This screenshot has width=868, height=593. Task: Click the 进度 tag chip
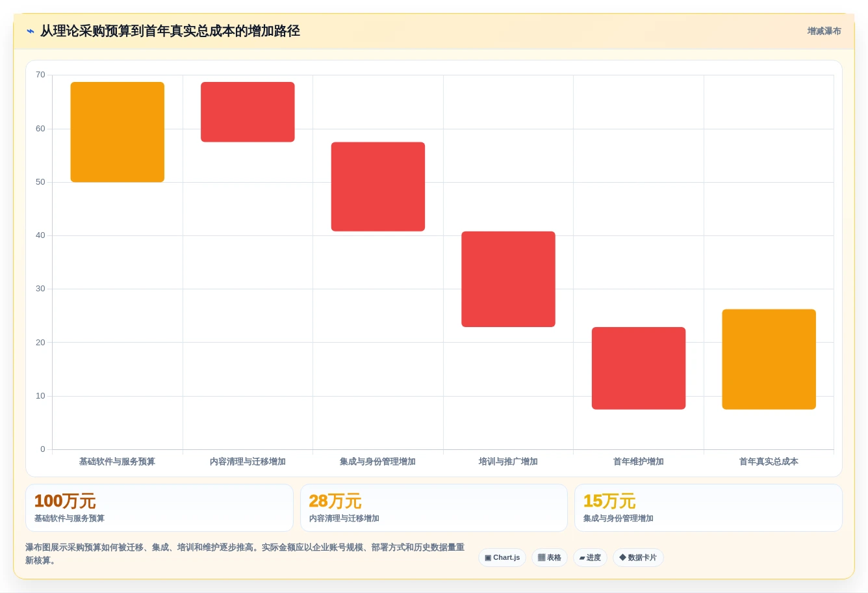(x=590, y=558)
